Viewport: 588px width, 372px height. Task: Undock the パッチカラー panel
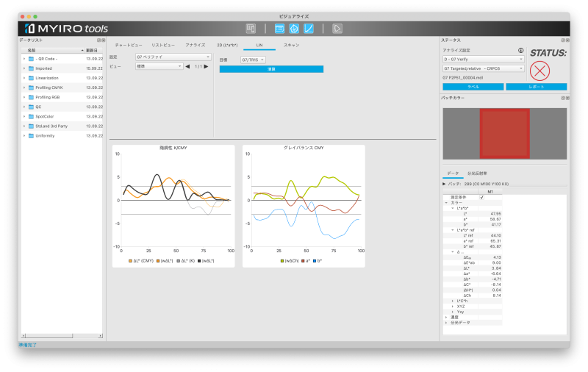tap(562, 98)
